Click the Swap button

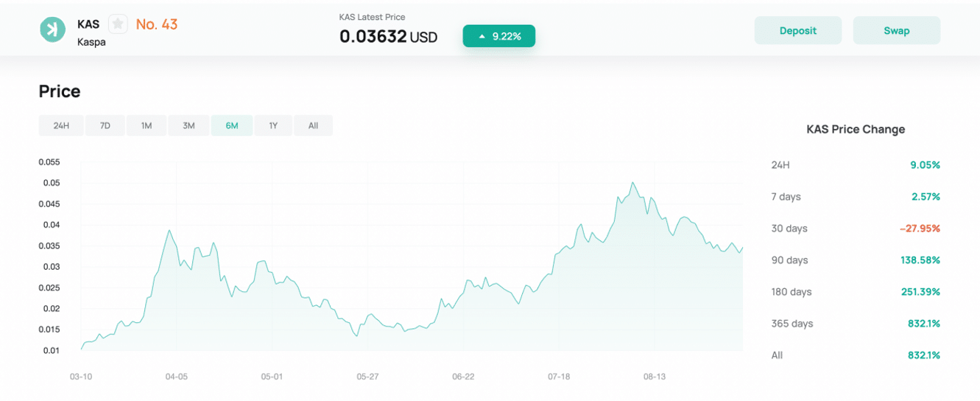[897, 31]
